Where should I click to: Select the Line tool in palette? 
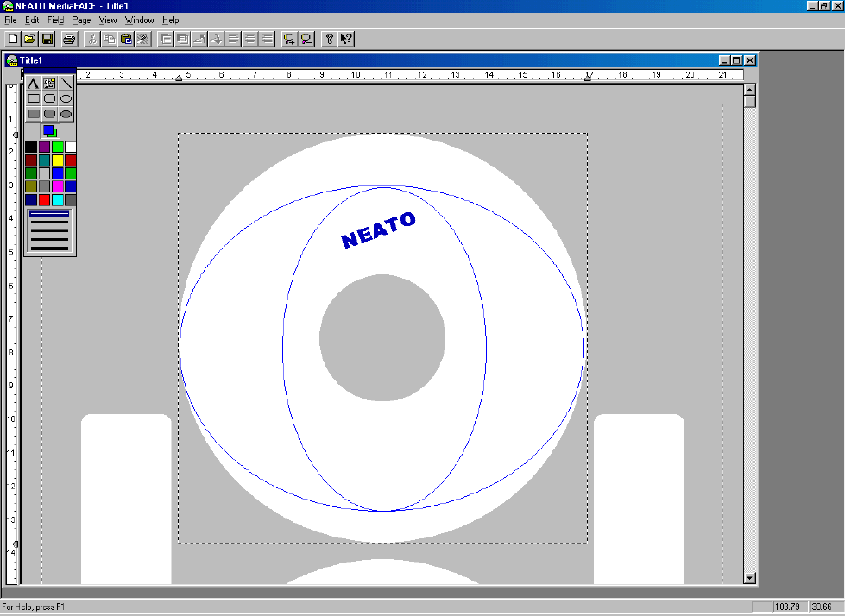66,84
